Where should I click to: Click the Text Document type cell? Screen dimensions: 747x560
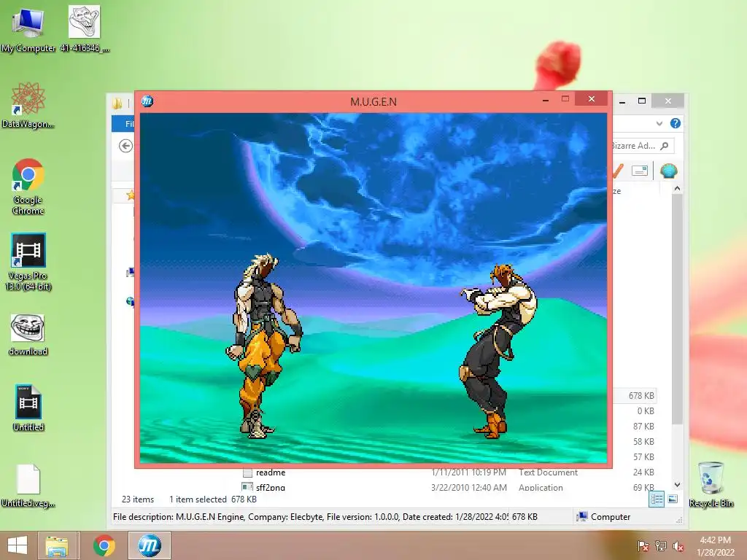[548, 472]
